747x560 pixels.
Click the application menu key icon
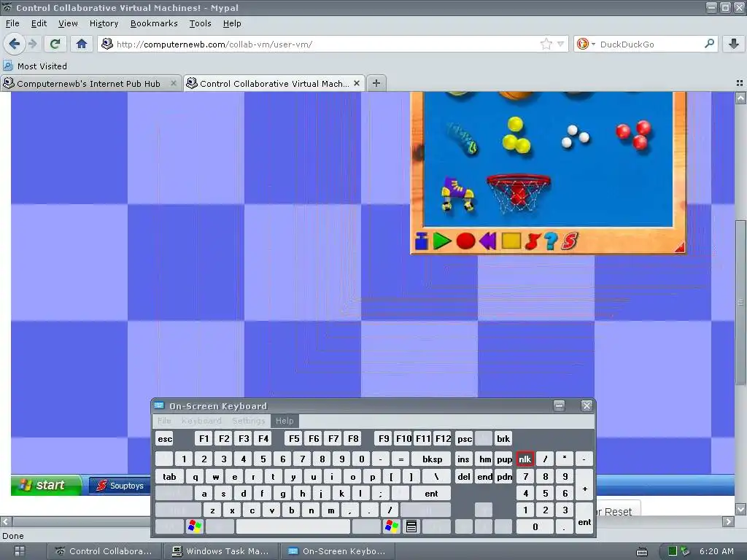tap(411, 526)
